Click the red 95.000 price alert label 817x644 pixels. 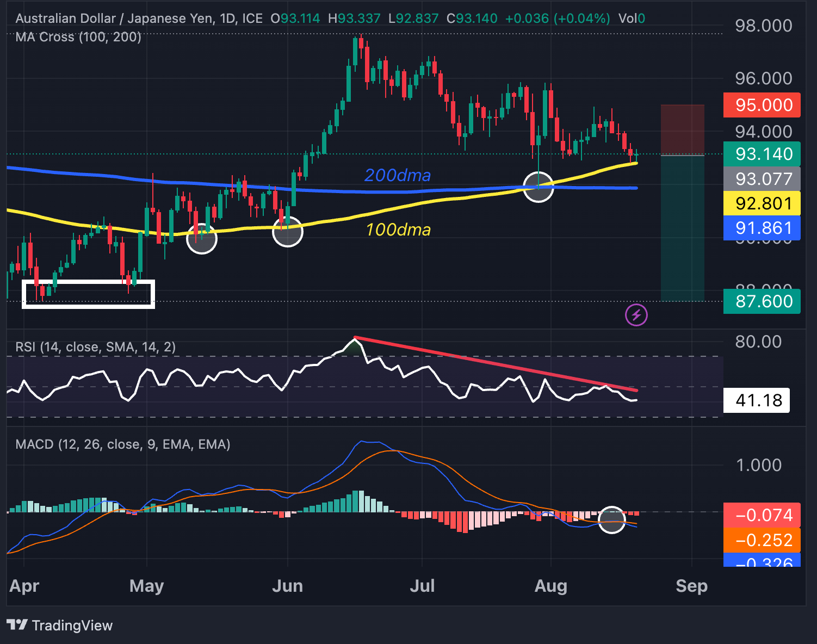(761, 105)
